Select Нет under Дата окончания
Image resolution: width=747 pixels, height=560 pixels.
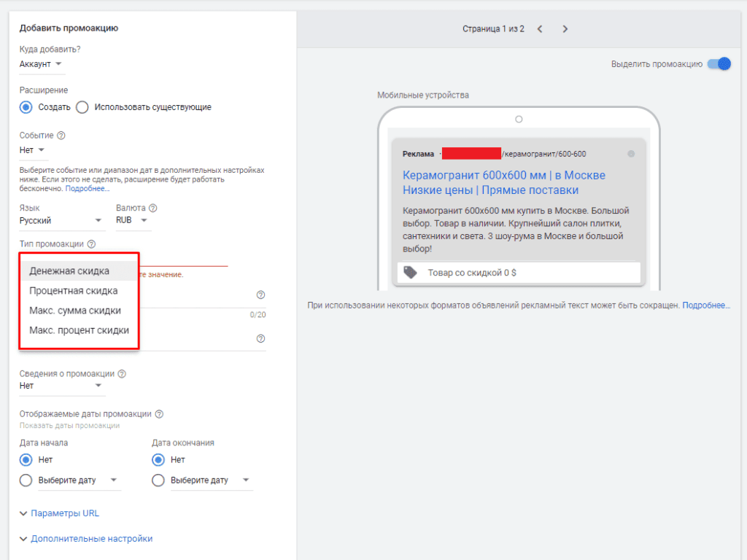[158, 459]
